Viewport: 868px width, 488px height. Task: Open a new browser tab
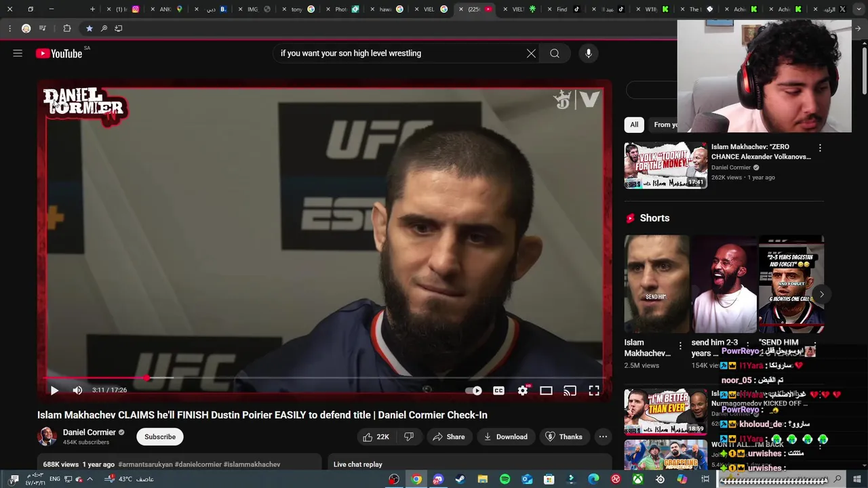pos(93,9)
